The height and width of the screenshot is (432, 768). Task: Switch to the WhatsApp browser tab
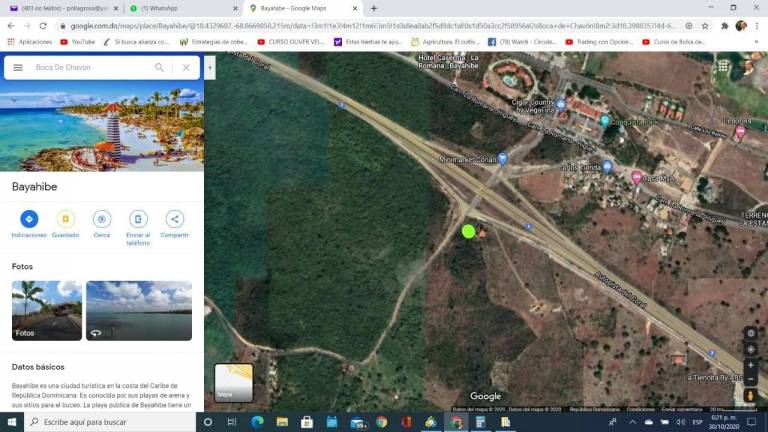[x=180, y=8]
